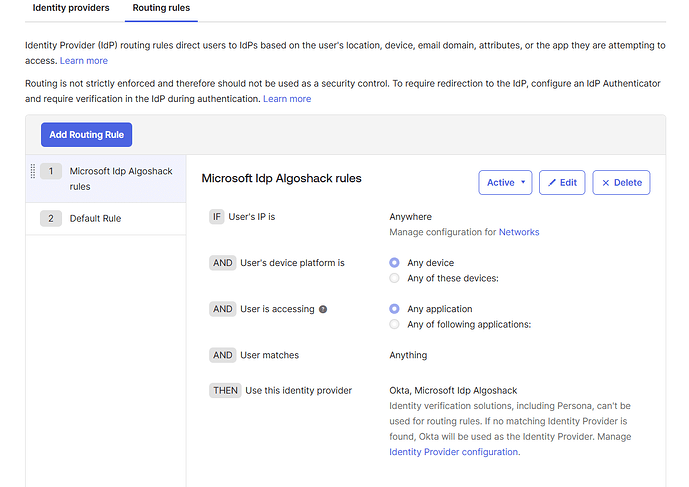The image size is (689, 487).
Task: Click the help icon beside User is accessing
Action: (323, 309)
